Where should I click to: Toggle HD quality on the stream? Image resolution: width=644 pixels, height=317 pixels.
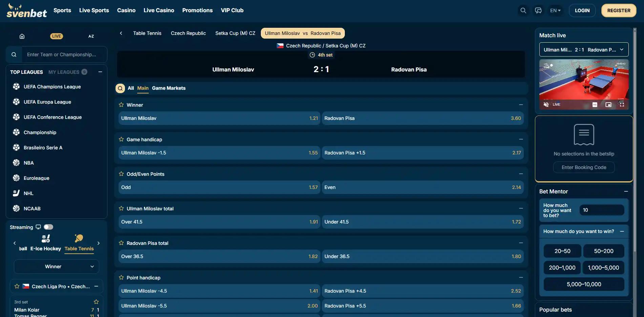595,105
